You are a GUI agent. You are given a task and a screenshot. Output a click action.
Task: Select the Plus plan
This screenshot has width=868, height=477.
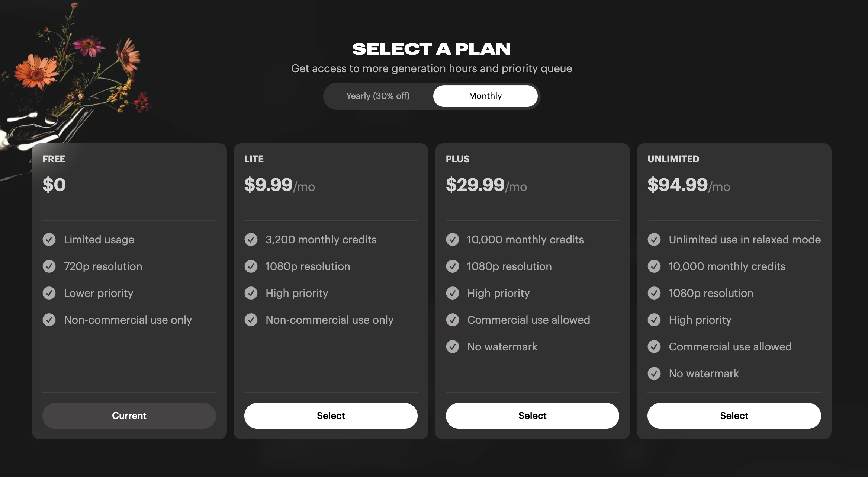[532, 416]
